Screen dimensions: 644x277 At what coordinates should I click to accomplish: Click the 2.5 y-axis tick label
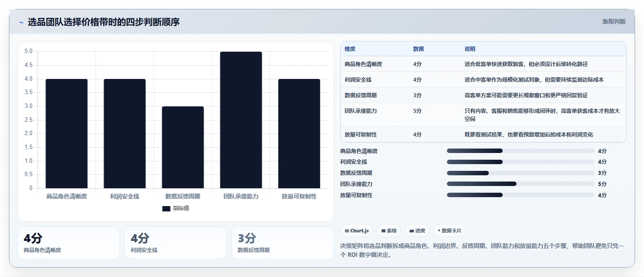click(28, 120)
